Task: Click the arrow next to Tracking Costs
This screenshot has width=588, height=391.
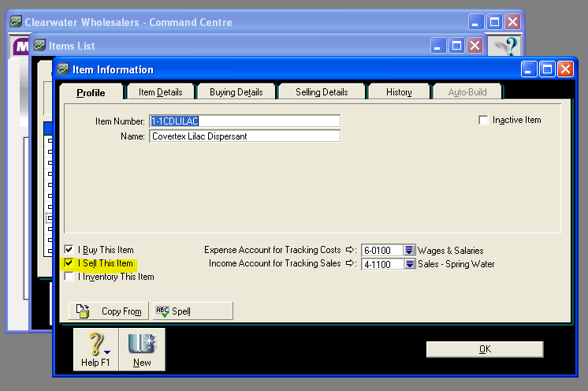Action: tap(350, 250)
